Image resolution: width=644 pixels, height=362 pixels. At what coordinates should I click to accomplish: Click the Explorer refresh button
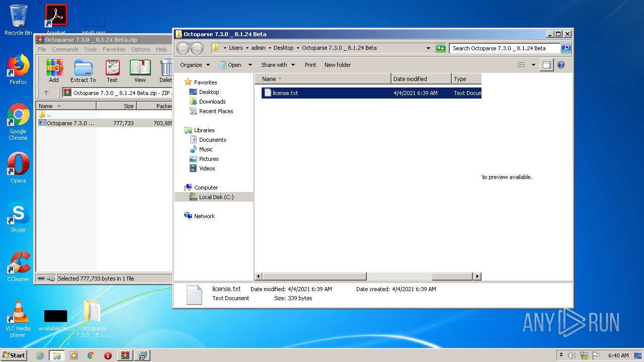(441, 48)
